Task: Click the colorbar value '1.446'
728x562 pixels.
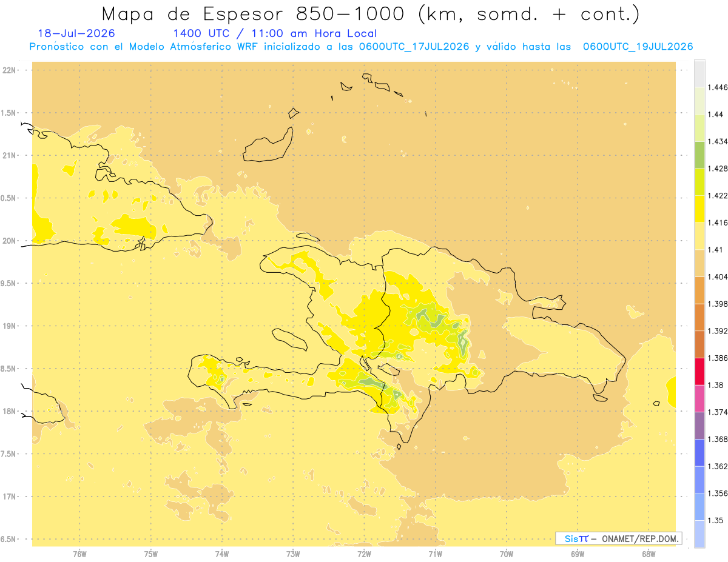Action: tap(718, 87)
